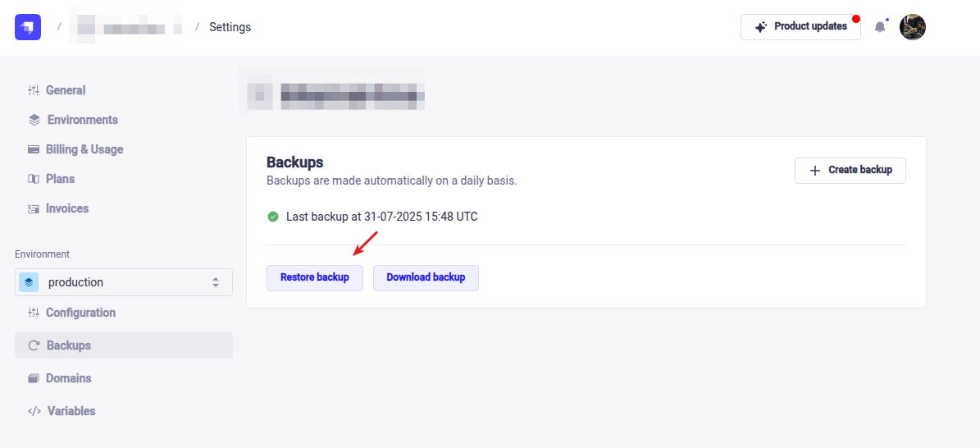Viewport: 980px width, 448px height.
Task: Open the user avatar menu
Action: coord(913,27)
